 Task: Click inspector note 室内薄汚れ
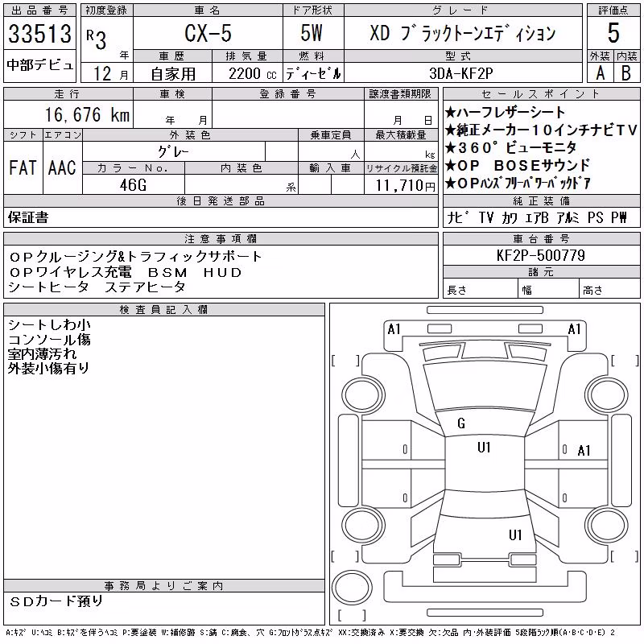(x=43, y=354)
